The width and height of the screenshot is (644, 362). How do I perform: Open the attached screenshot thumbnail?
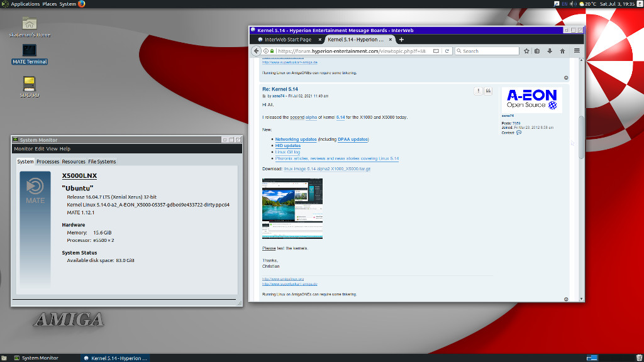coord(292,209)
